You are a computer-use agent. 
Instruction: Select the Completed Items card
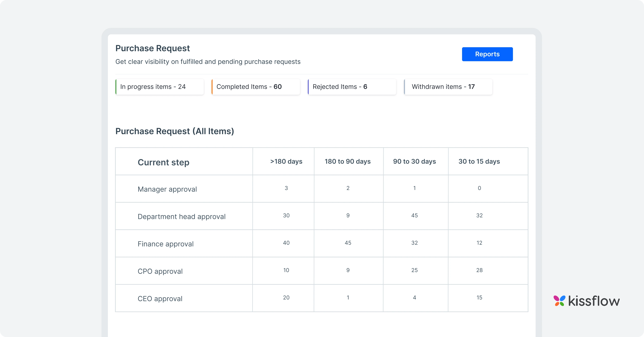256,87
